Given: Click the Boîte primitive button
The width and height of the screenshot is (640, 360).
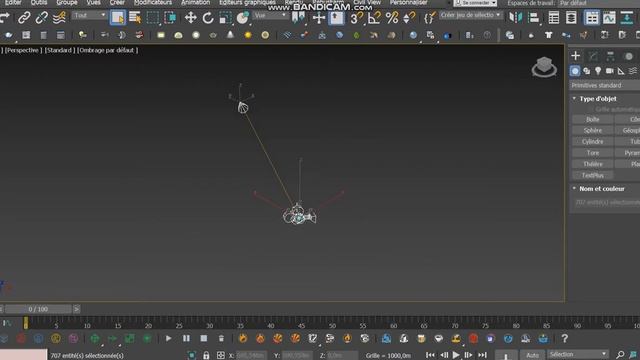Looking at the screenshot, I should click(x=593, y=119).
